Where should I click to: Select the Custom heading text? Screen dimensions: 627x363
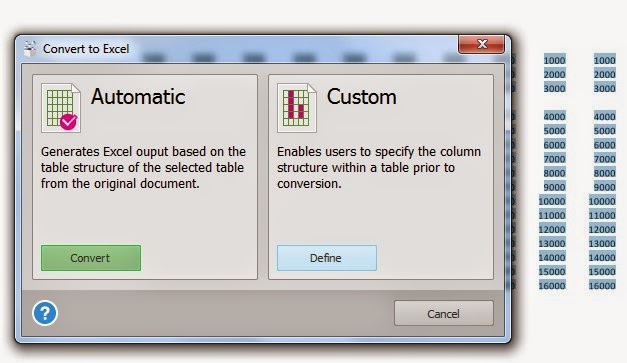point(361,97)
